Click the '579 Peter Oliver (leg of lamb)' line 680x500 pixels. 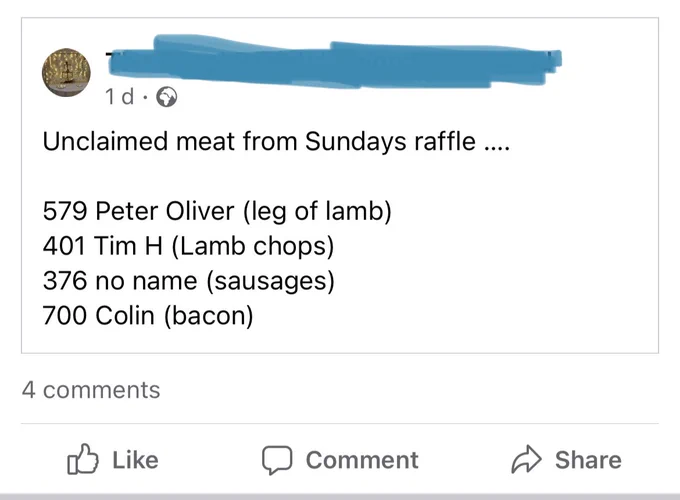[217, 211]
